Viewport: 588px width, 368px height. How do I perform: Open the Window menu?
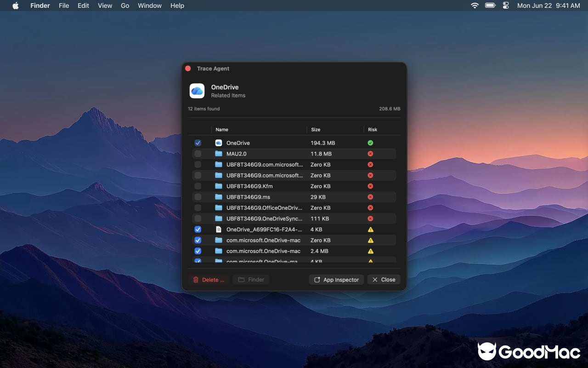pyautogui.click(x=150, y=6)
